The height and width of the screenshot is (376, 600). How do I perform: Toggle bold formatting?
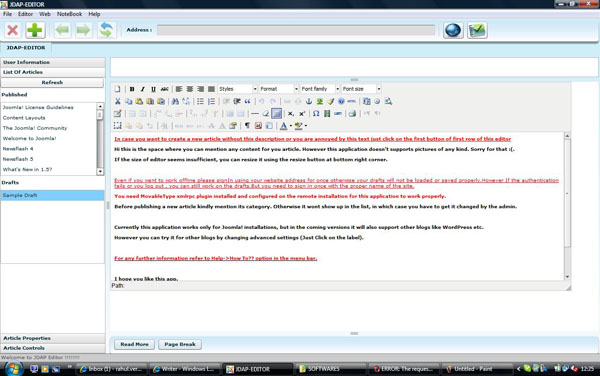point(132,89)
